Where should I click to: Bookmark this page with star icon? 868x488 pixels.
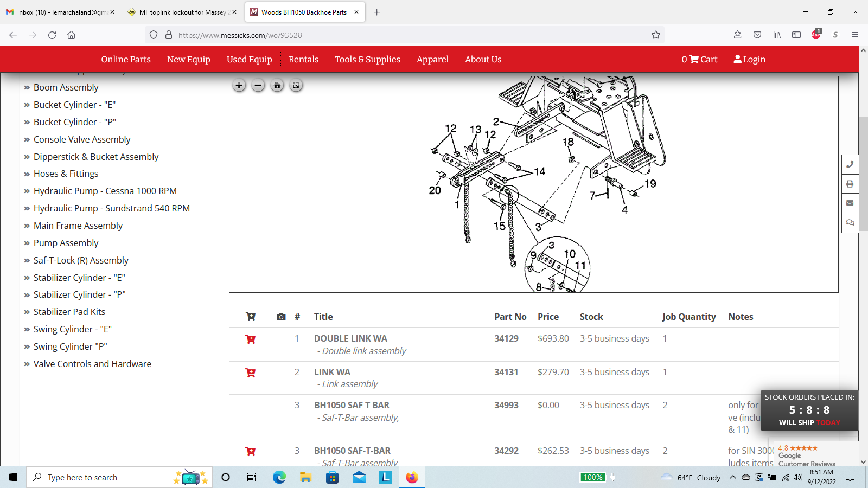656,35
